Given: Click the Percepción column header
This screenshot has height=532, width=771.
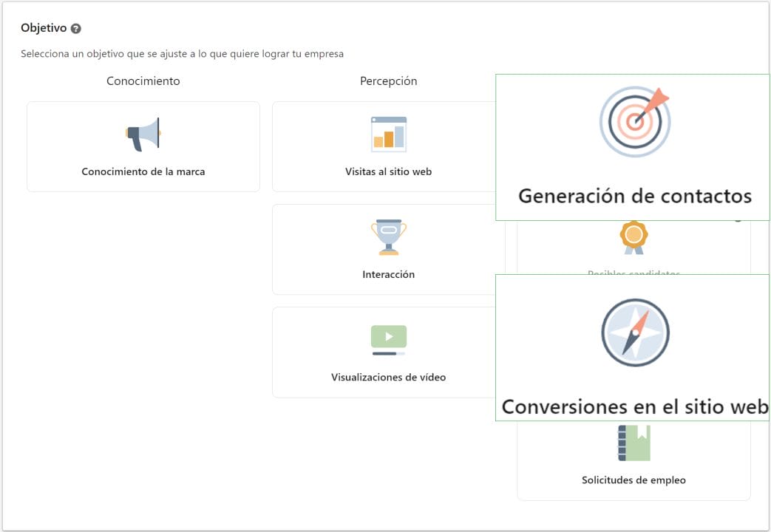Looking at the screenshot, I should coord(388,81).
